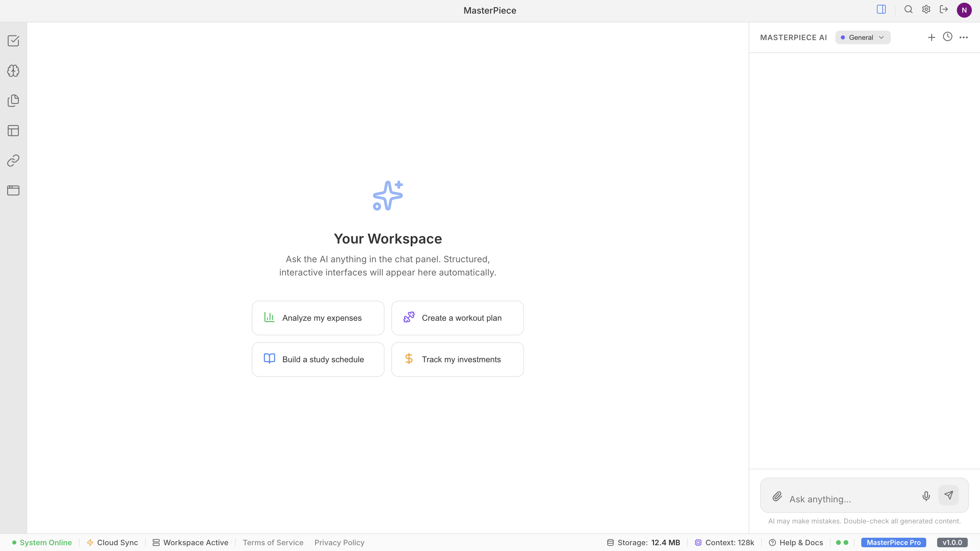
Task: Select Analyze my expenses suggestion
Action: [318, 318]
